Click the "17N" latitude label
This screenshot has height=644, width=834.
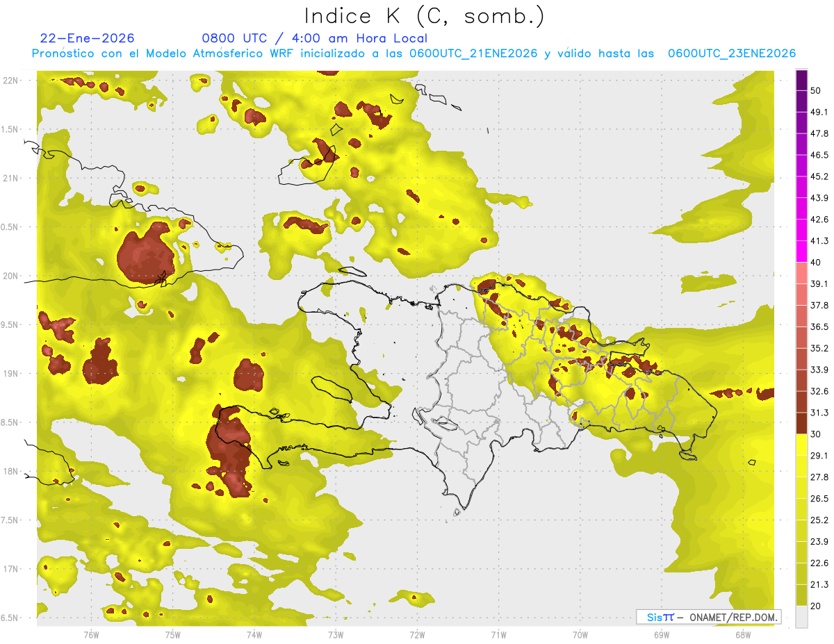click(10, 569)
